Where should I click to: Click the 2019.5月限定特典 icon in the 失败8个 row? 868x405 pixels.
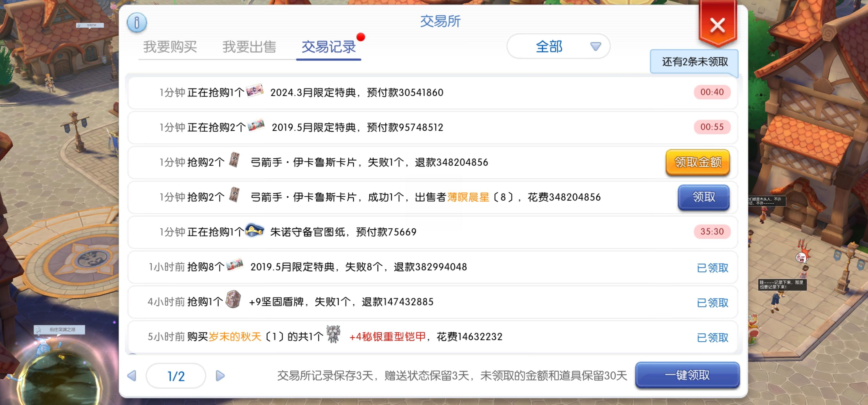click(234, 265)
